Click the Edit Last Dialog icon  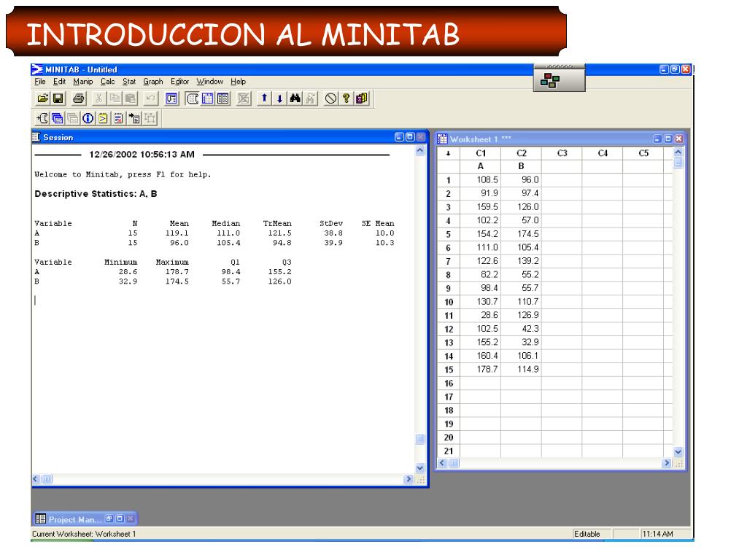(171, 98)
